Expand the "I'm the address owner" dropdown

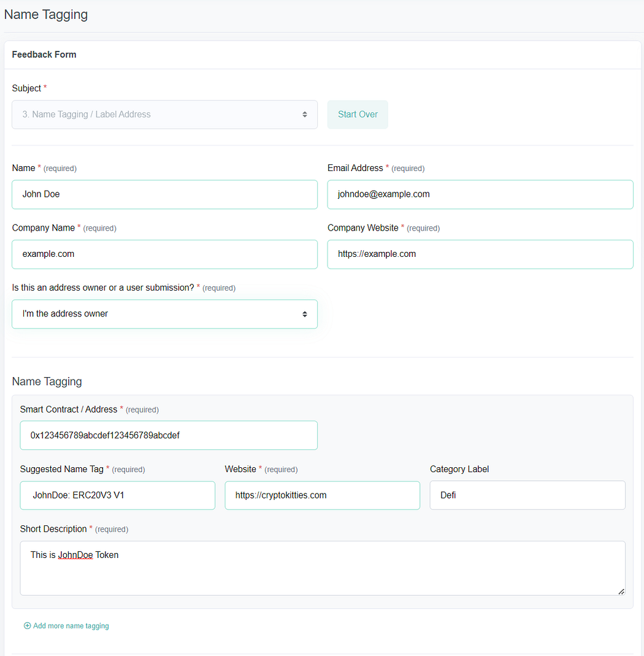pos(164,314)
